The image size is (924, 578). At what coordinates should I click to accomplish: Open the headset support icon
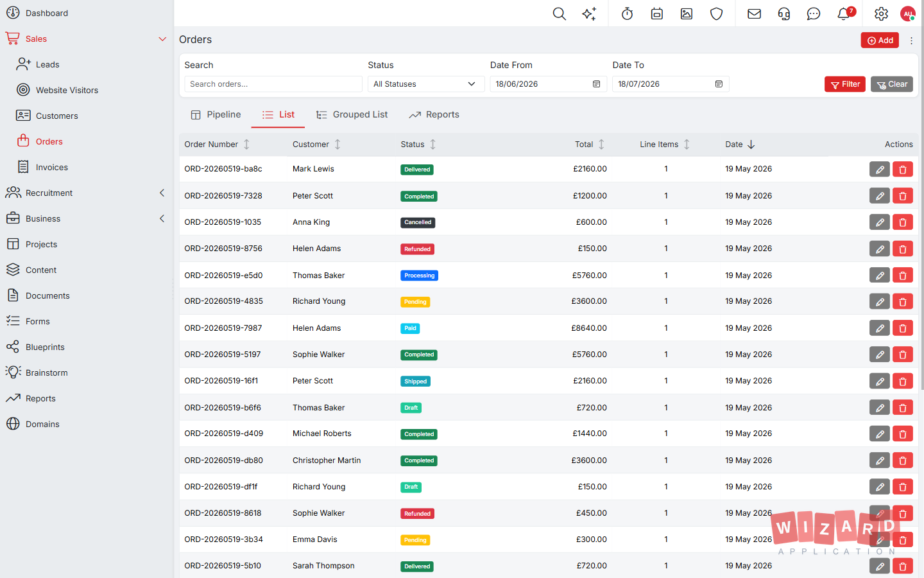tap(784, 13)
